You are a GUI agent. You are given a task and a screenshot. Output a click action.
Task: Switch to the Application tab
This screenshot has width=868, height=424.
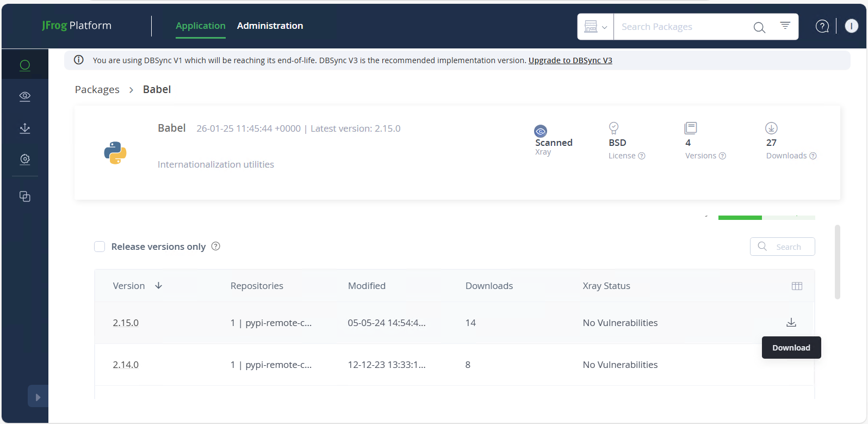point(200,26)
